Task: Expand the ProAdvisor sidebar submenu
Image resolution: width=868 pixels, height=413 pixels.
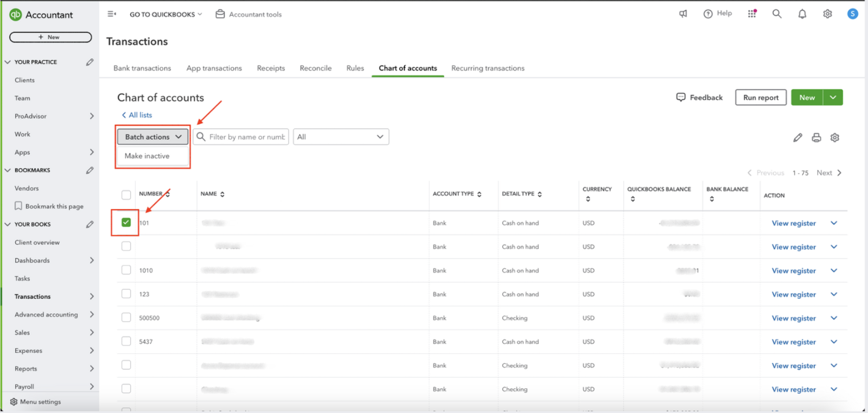Action: pos(92,116)
